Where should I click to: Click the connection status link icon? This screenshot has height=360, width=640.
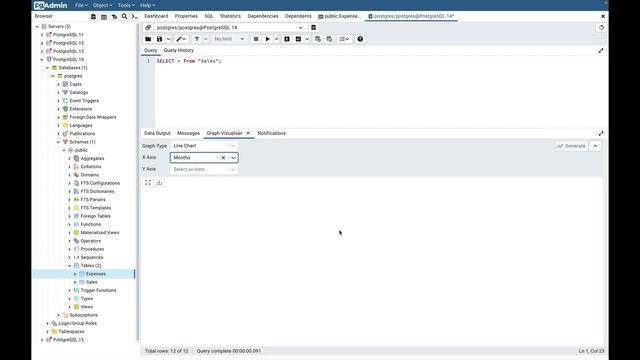point(148,27)
